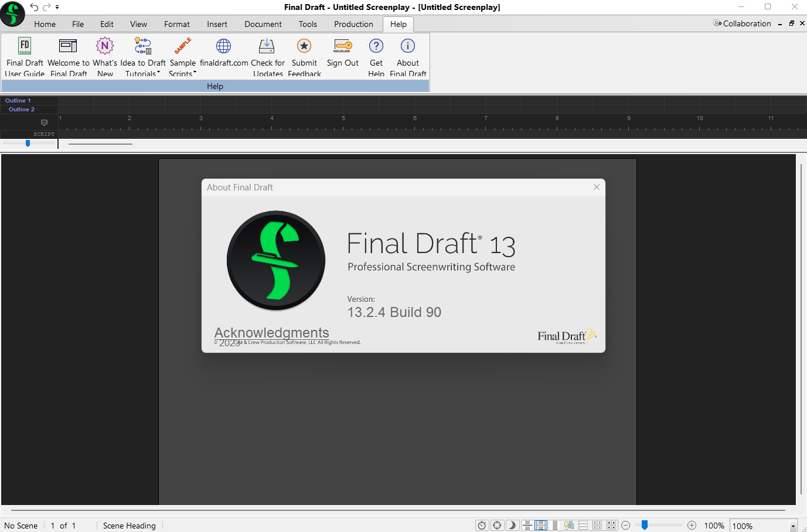This screenshot has height=532, width=807.
Task: Adjust the status bar zoom slider
Action: click(645, 526)
